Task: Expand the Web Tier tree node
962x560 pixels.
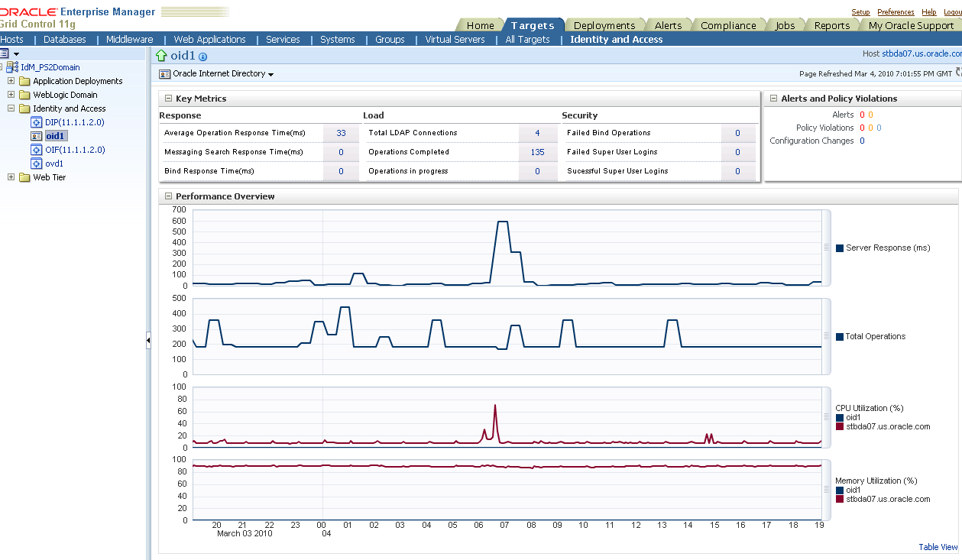Action: tap(11, 177)
